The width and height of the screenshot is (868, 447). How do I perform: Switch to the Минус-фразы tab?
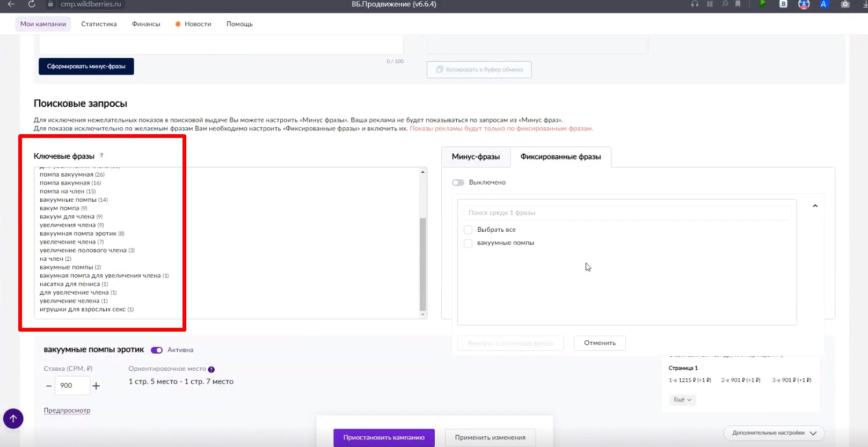(x=476, y=157)
